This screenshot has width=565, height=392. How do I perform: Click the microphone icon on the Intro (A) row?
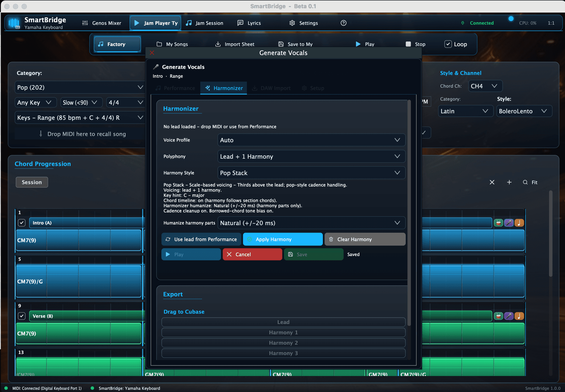(x=509, y=223)
